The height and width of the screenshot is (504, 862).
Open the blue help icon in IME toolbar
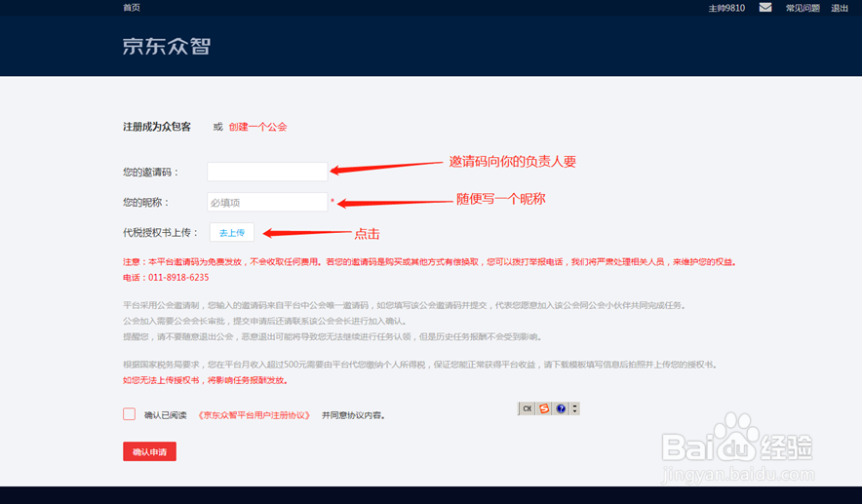[561, 408]
